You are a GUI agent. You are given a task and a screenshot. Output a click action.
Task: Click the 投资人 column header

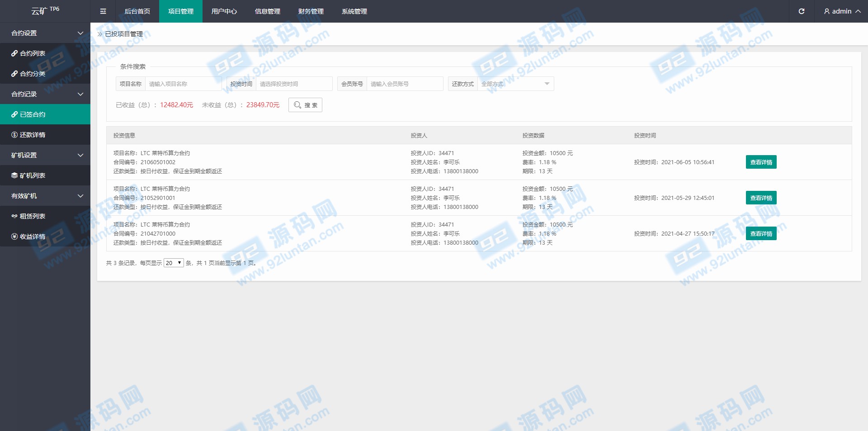click(x=419, y=135)
